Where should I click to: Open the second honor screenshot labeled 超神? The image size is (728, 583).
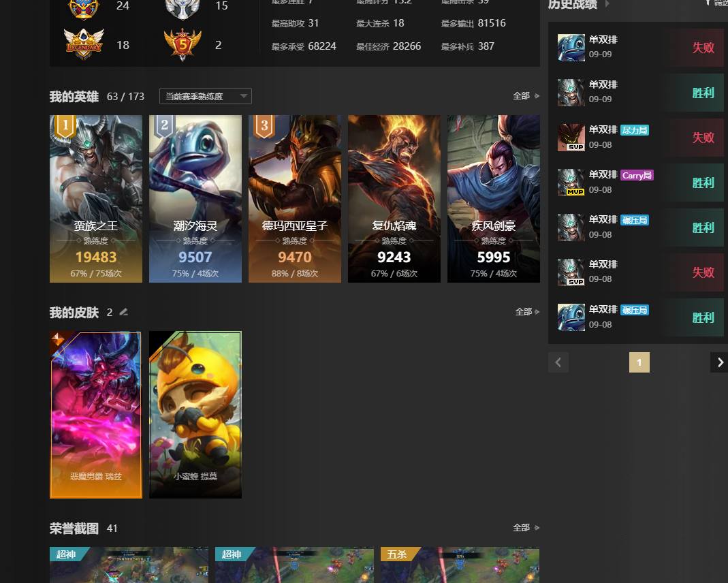[294, 565]
